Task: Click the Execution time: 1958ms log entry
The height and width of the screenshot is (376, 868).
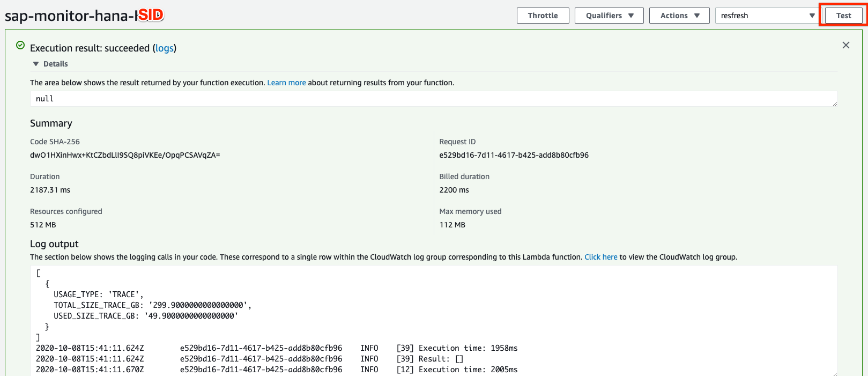Action: tap(277, 348)
